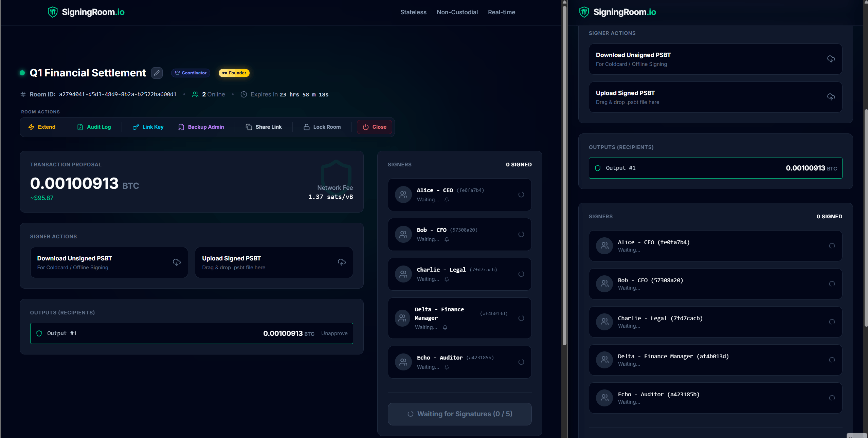Click the bell reminder icon under Echo - Auditor
The height and width of the screenshot is (438, 868).
tap(447, 367)
